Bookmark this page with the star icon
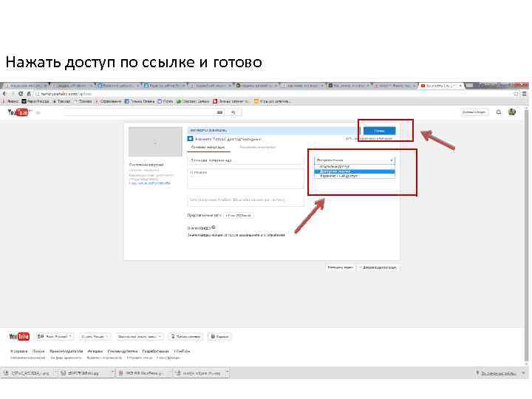 [516, 94]
